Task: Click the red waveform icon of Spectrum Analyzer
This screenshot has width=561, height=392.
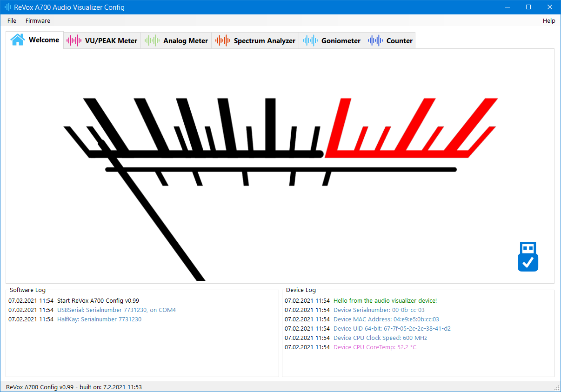Action: [x=223, y=40]
